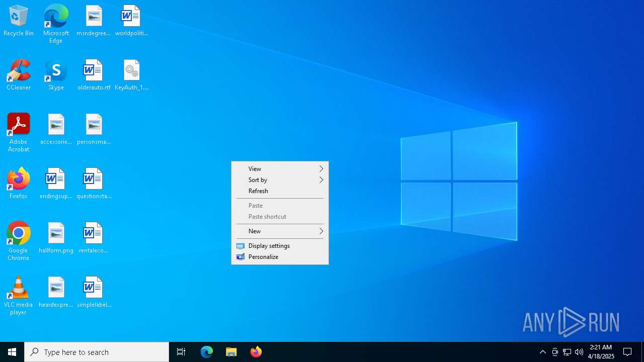Open Display settings from context menu
This screenshot has height=362, width=644.
tap(280, 246)
